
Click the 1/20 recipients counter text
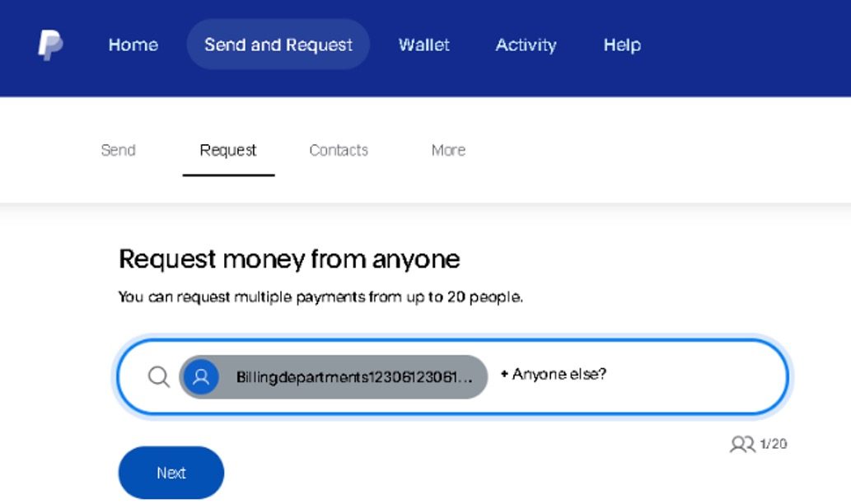[x=773, y=445]
